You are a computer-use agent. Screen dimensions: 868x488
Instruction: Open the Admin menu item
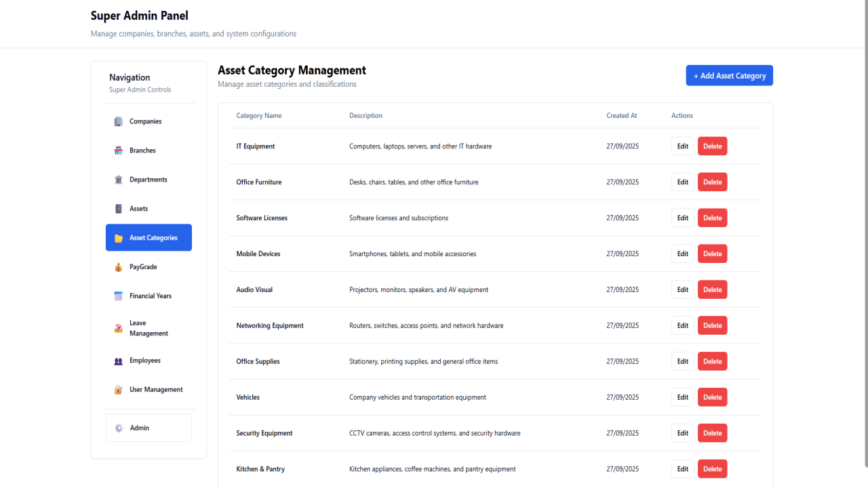(149, 428)
